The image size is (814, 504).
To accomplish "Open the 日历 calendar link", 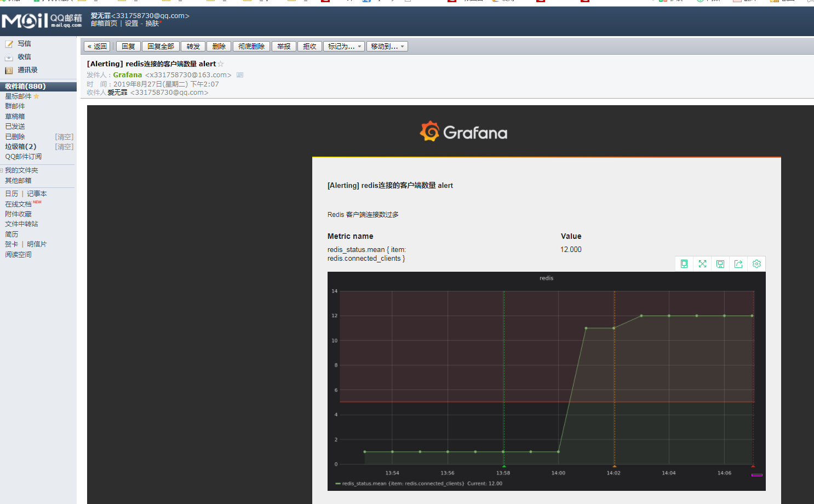I will [12, 194].
